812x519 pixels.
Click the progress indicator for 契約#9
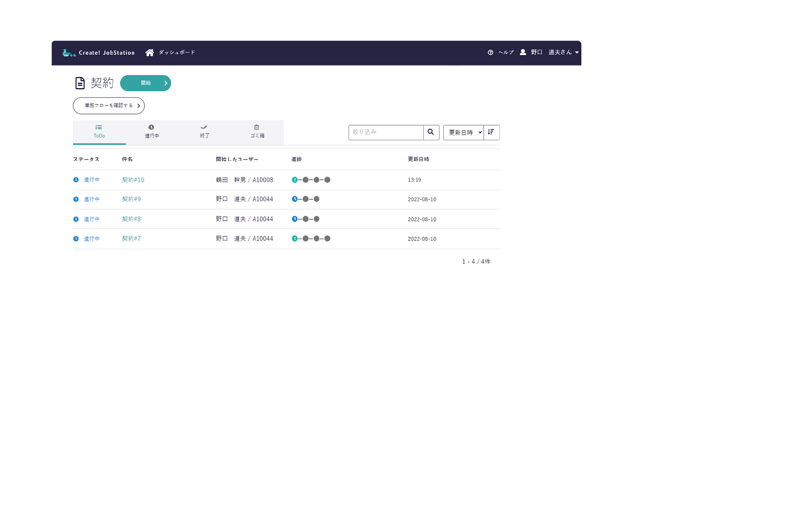coord(305,199)
